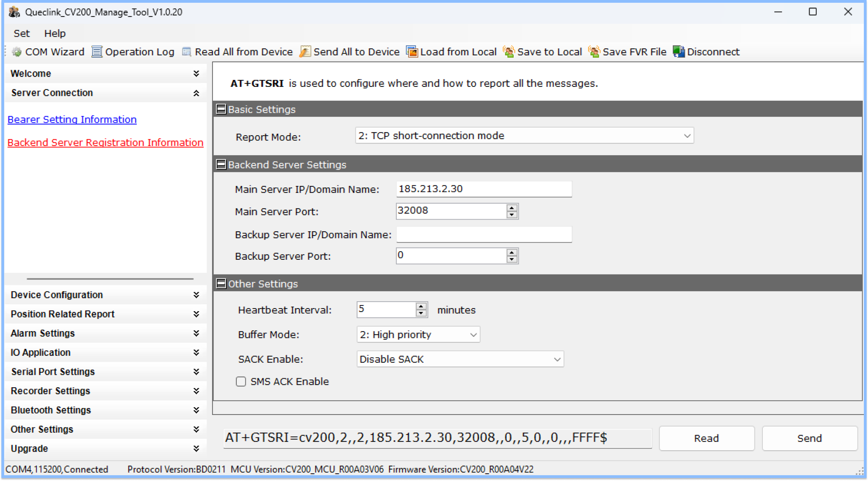Collapse the Backend Server Settings section
The height and width of the screenshot is (481, 868).
click(221, 165)
